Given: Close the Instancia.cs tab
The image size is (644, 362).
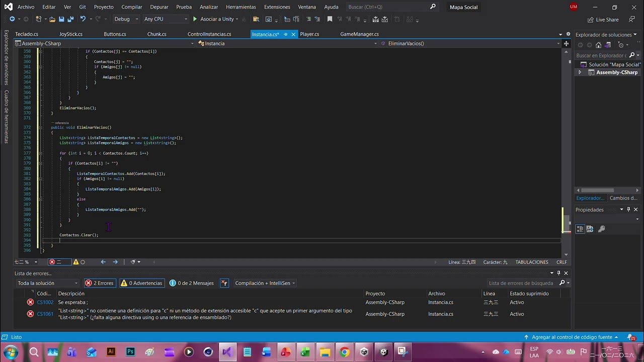Looking at the screenshot, I should coord(294,34).
